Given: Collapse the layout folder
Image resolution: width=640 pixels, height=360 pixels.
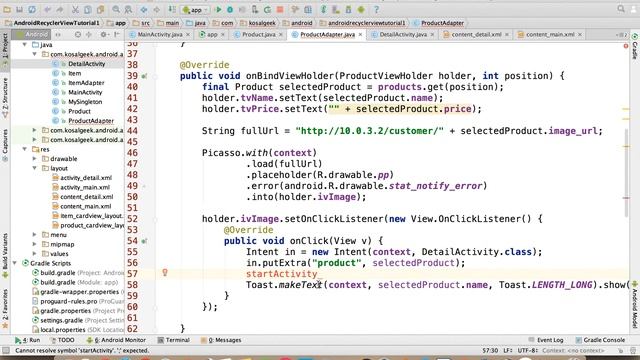Looking at the screenshot, I should 34,168.
